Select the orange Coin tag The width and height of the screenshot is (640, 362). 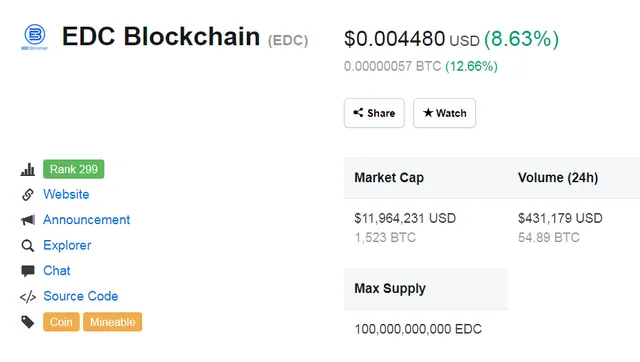(61, 322)
